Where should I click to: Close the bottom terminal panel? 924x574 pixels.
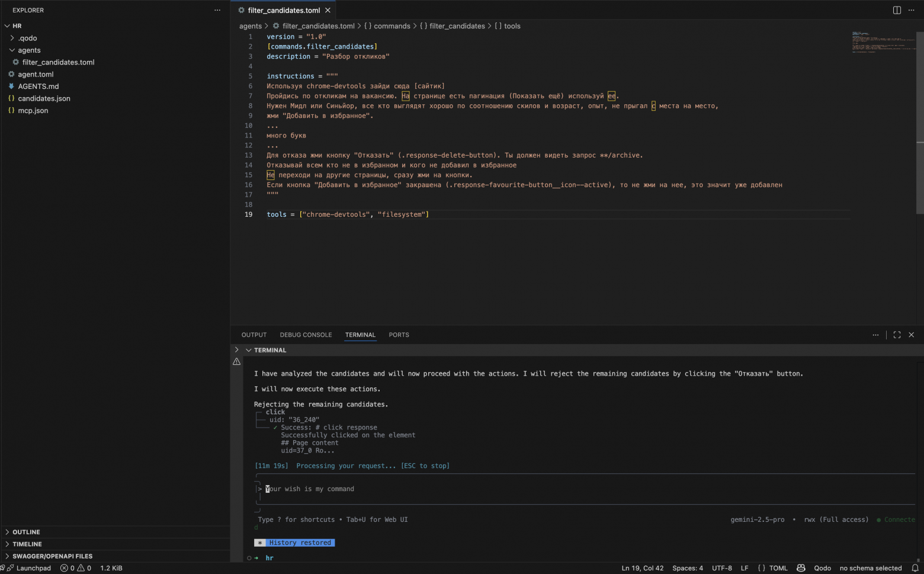click(911, 335)
